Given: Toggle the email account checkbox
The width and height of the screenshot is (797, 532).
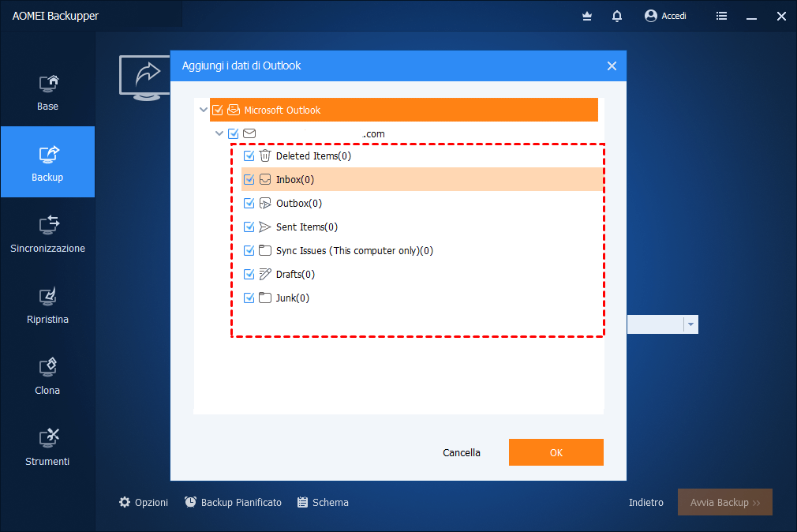Looking at the screenshot, I should (234, 133).
